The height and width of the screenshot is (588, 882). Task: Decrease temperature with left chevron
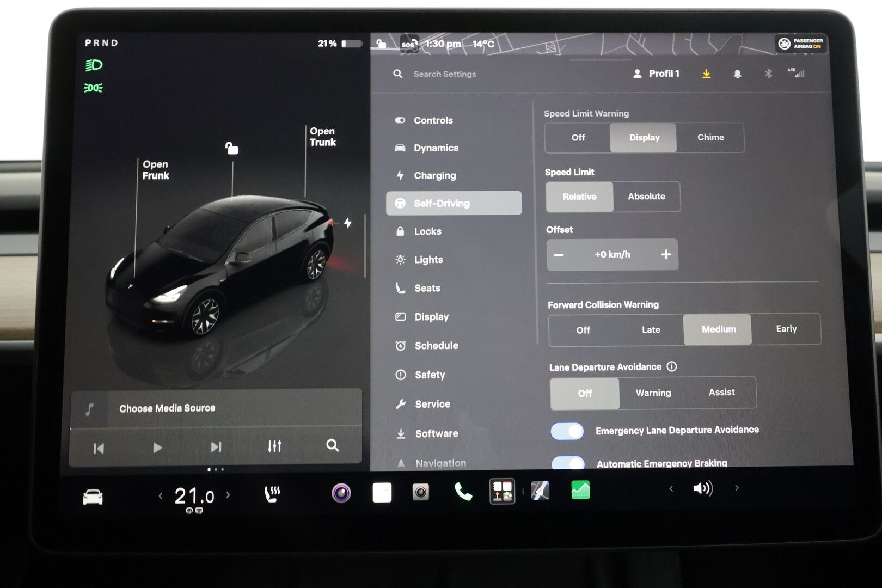160,495
